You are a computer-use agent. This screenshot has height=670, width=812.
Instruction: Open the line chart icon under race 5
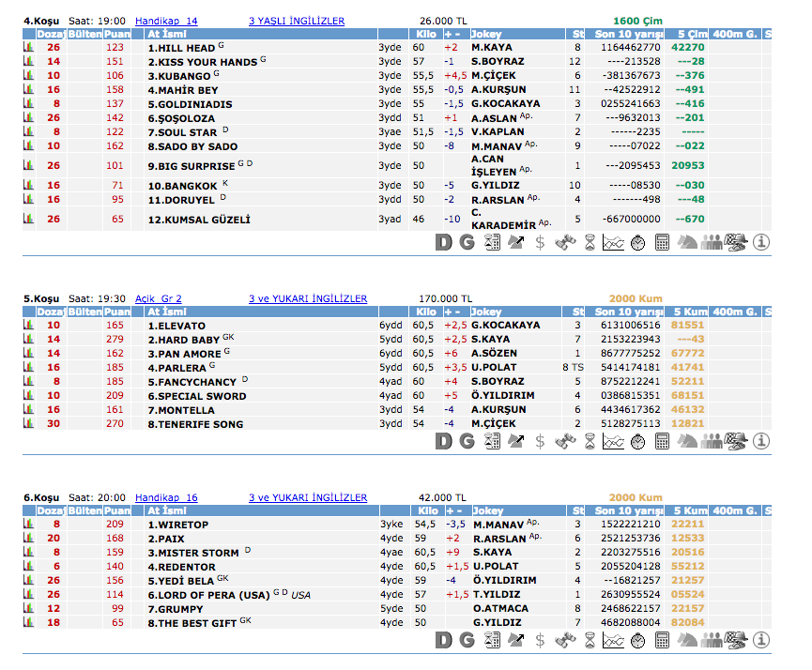tap(613, 440)
